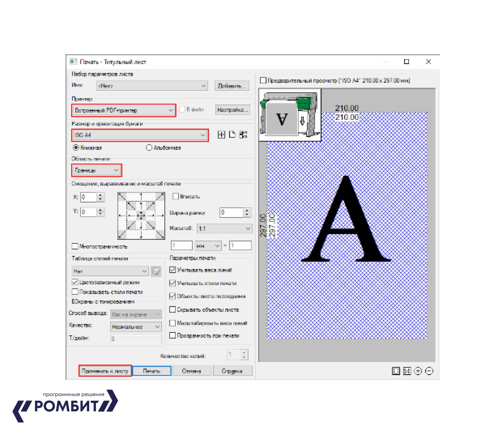This screenshot has width=504, height=435.
Task: Click the rightmost icon beside paper size
Action: pos(243,135)
